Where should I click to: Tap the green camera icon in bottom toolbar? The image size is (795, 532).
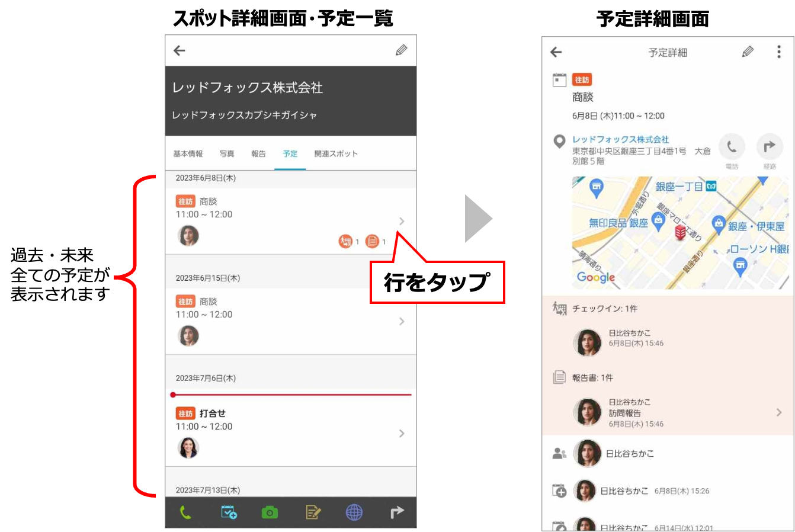point(270,512)
